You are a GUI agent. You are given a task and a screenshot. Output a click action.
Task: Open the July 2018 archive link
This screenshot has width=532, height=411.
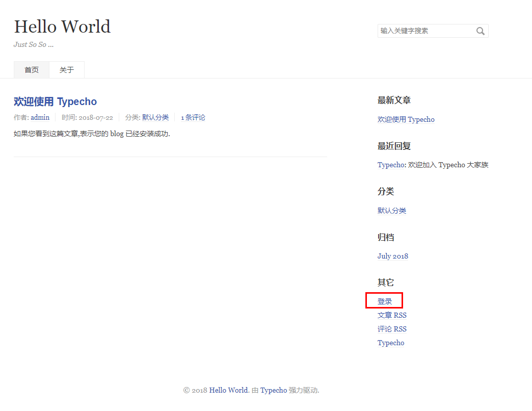pos(392,256)
